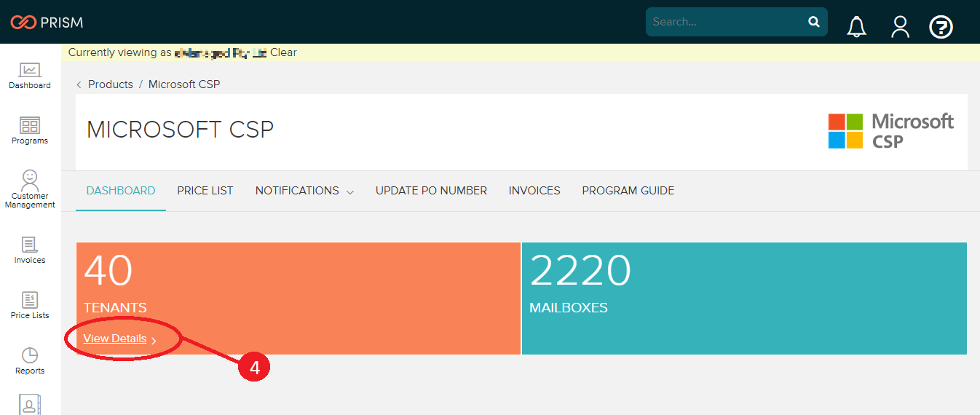Expand the NOTIFICATIONS dropdown
Screen dimensions: 980x415
click(x=304, y=191)
